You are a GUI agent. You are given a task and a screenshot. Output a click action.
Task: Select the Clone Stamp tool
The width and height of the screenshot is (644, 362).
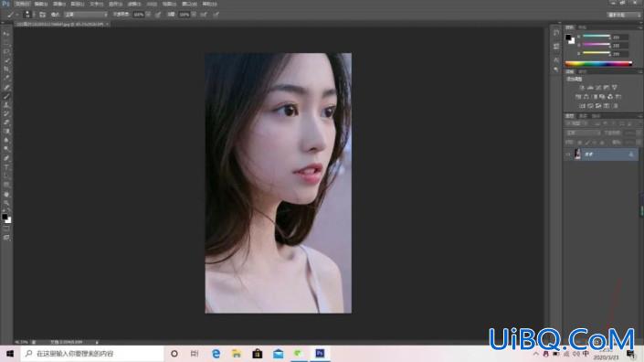coord(6,105)
